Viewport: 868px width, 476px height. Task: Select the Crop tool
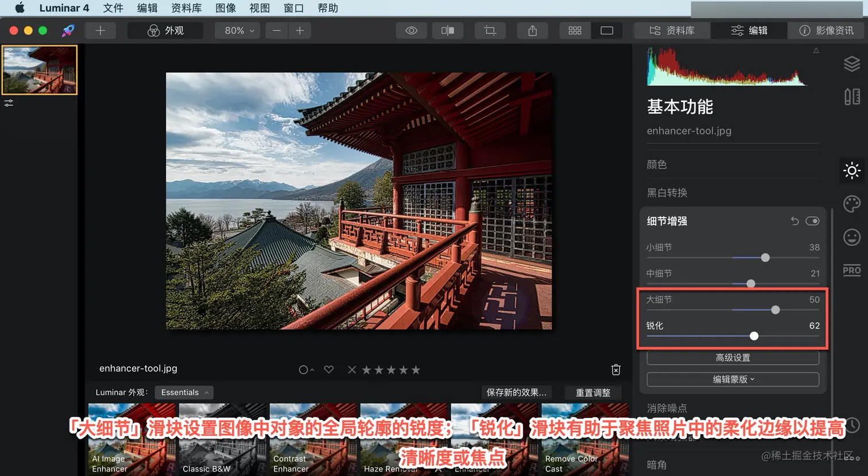[x=490, y=30]
